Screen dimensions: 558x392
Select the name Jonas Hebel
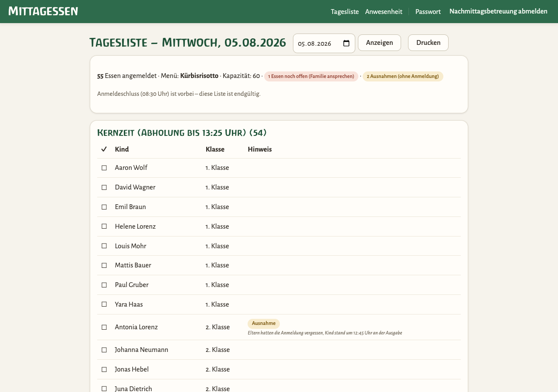click(x=132, y=369)
